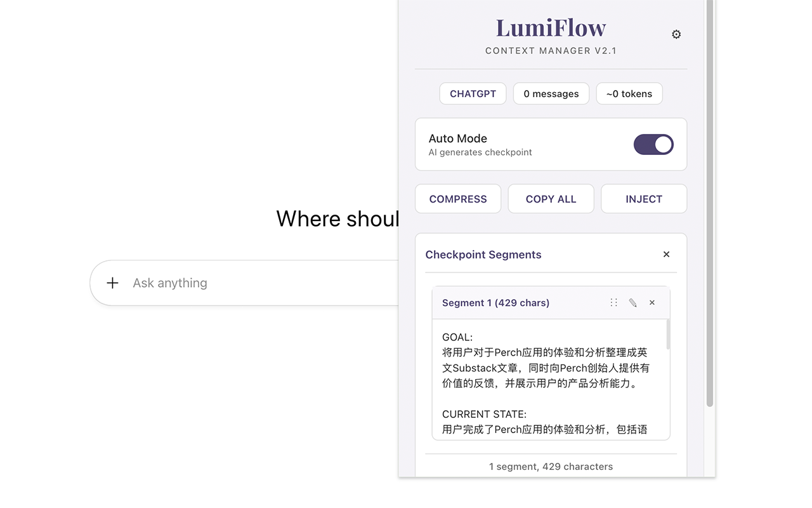The height and width of the screenshot is (508, 812).
Task: Click the COMPRESS button
Action: 458,199
